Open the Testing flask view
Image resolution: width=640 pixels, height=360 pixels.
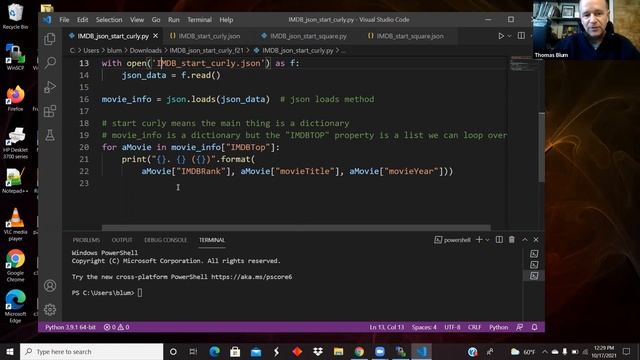[50, 135]
